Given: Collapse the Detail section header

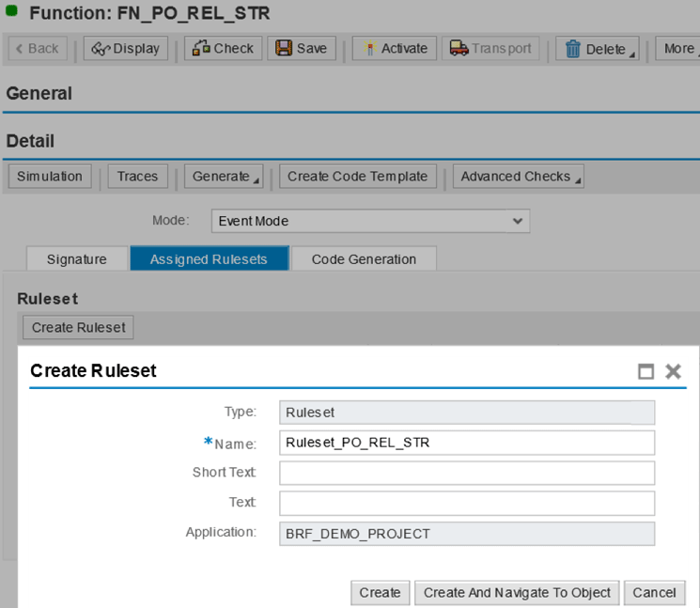Looking at the screenshot, I should pos(30,141).
